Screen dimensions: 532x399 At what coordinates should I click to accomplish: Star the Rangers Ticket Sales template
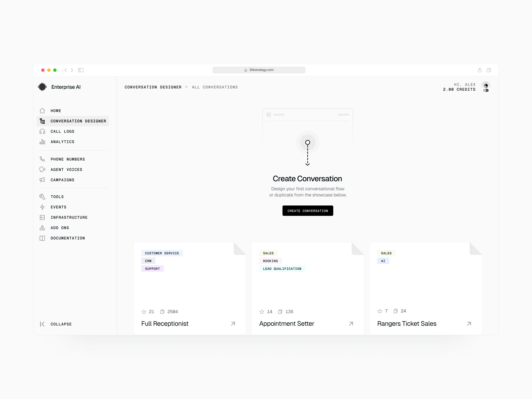click(380, 311)
